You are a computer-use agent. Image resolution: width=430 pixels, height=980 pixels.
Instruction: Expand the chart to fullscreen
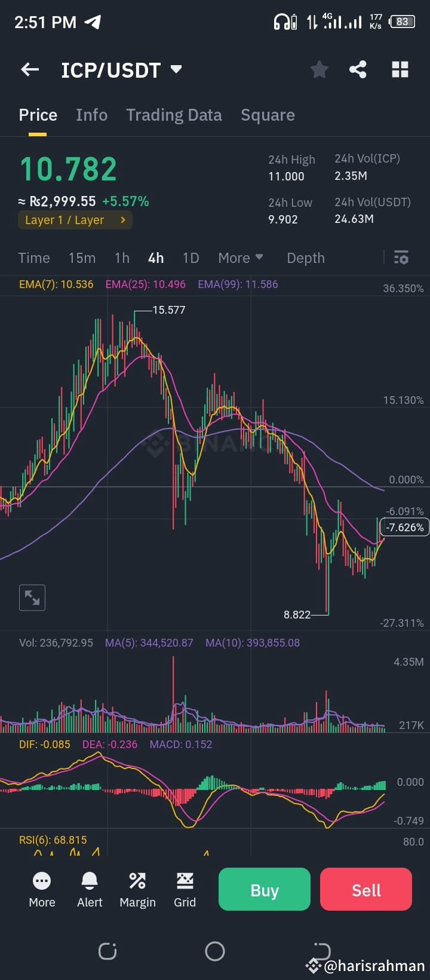tap(32, 598)
